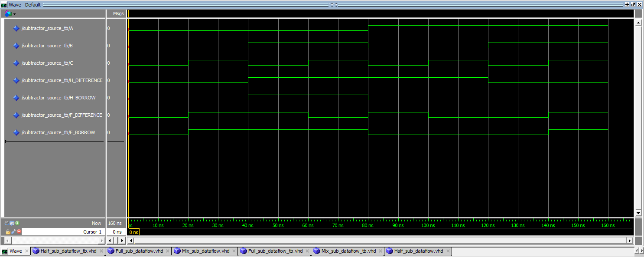Click the diamond icon beside signal C
This screenshot has width=644, height=257.
point(16,63)
